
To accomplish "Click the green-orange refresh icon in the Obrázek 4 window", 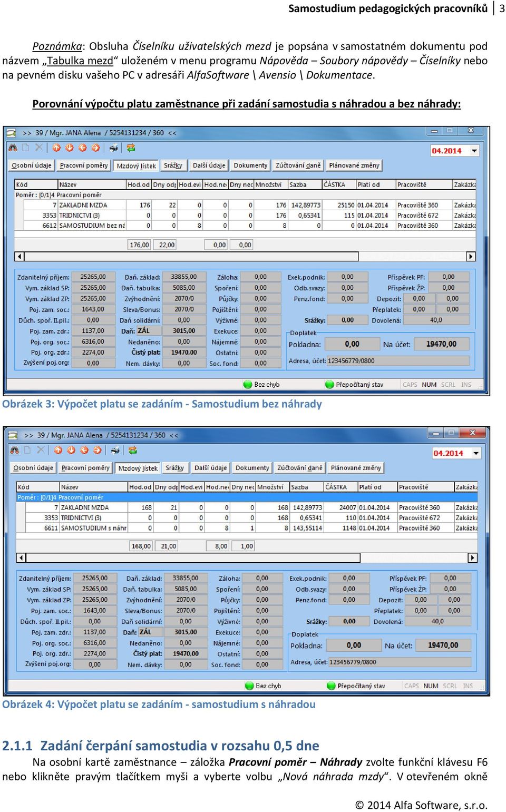I will click(132, 450).
